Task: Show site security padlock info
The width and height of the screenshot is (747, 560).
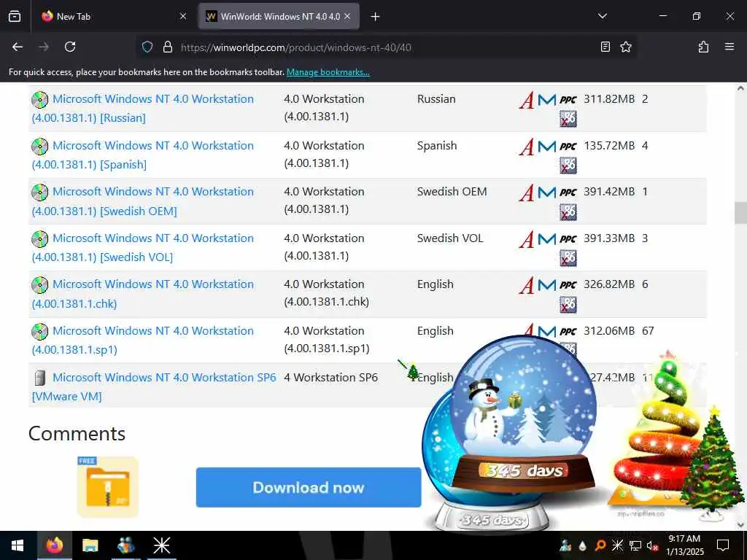Action: tap(167, 47)
